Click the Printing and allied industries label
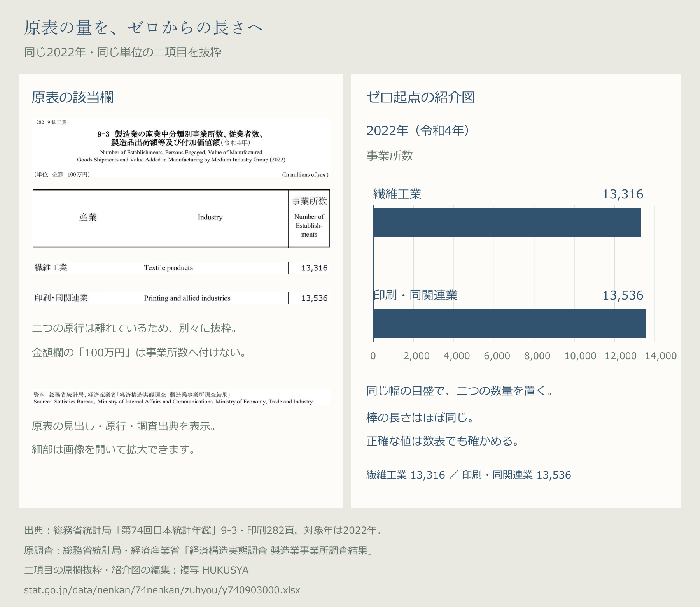Image resolution: width=700 pixels, height=607 pixels. (x=187, y=298)
